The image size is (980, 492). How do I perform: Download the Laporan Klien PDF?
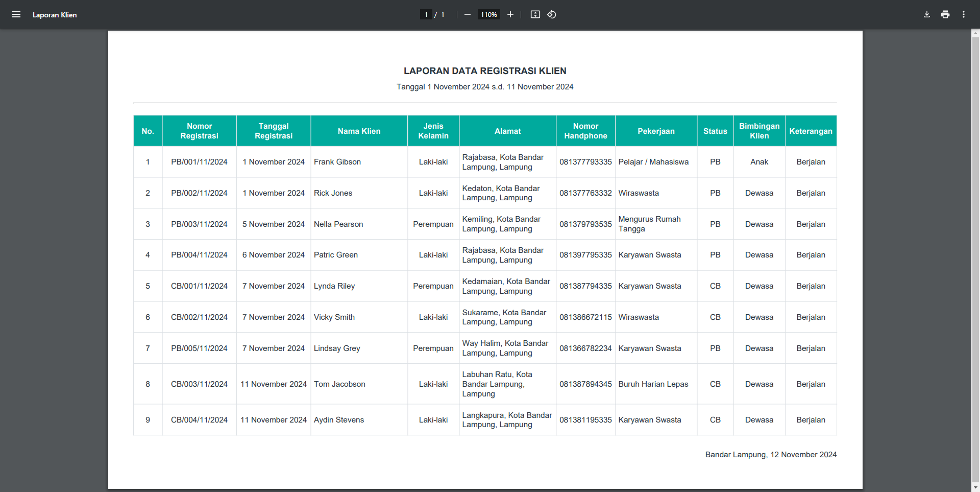click(x=926, y=14)
